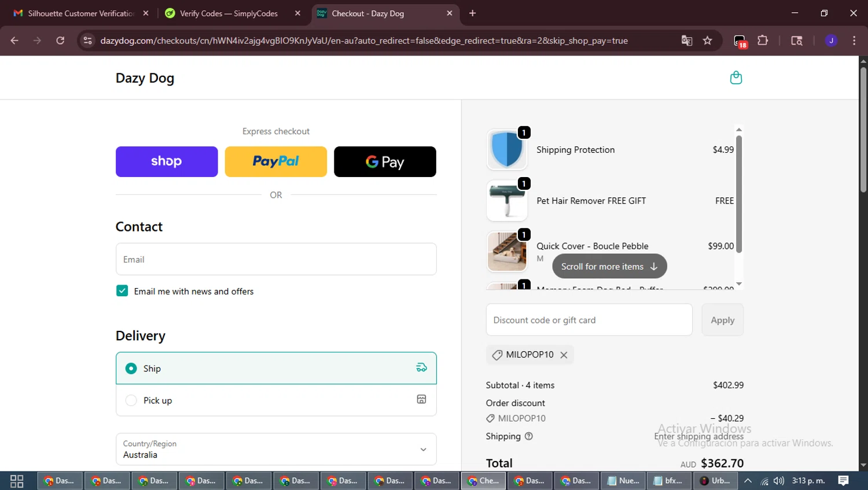Open the shopping bag cart icon
Image resolution: width=868 pixels, height=490 pixels.
(736, 78)
